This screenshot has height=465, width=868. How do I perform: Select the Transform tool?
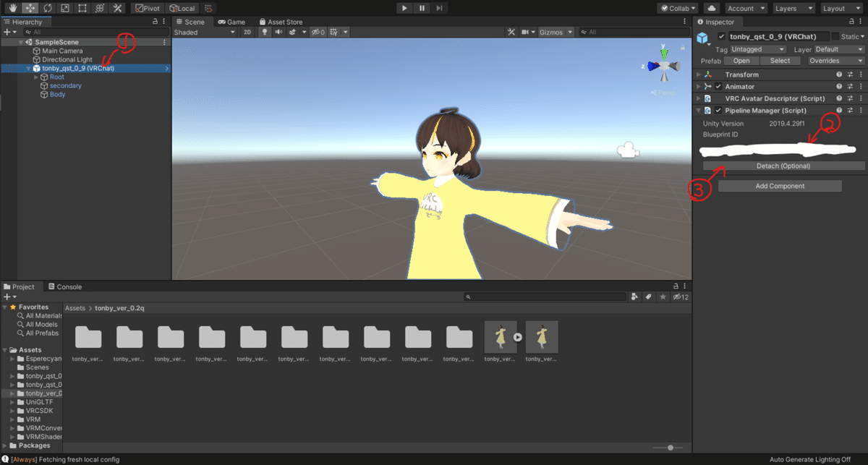pos(100,8)
